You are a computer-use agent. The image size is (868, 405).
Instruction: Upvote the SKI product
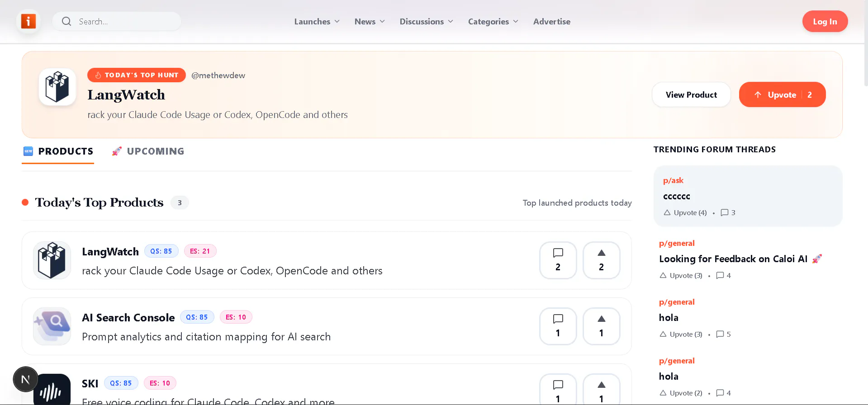coord(602,390)
